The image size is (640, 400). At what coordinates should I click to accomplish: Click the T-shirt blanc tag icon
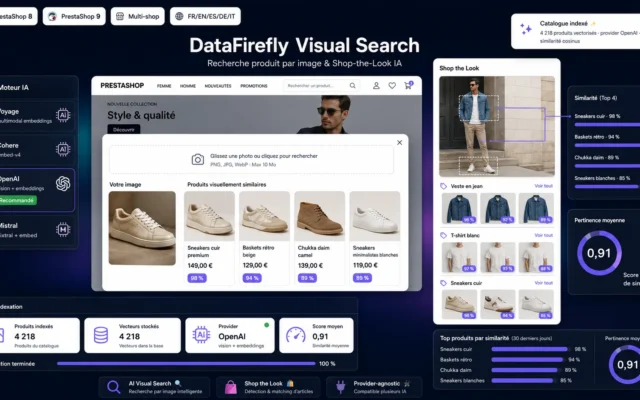tap(443, 236)
